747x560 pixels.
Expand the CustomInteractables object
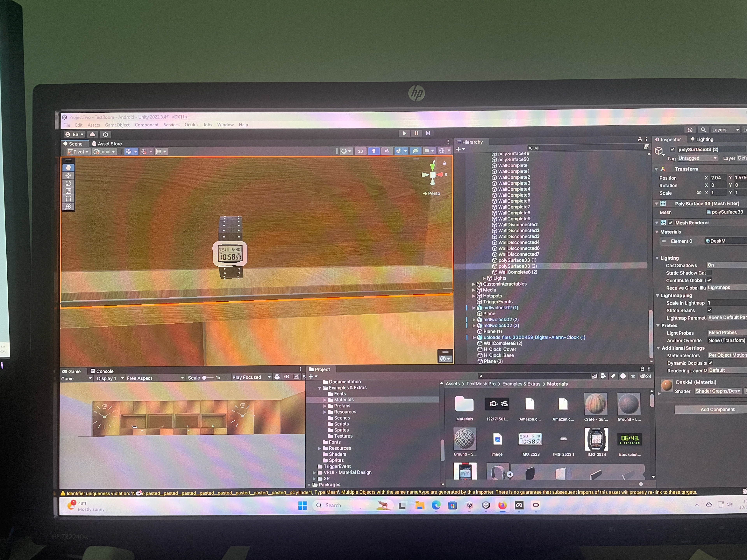point(473,284)
